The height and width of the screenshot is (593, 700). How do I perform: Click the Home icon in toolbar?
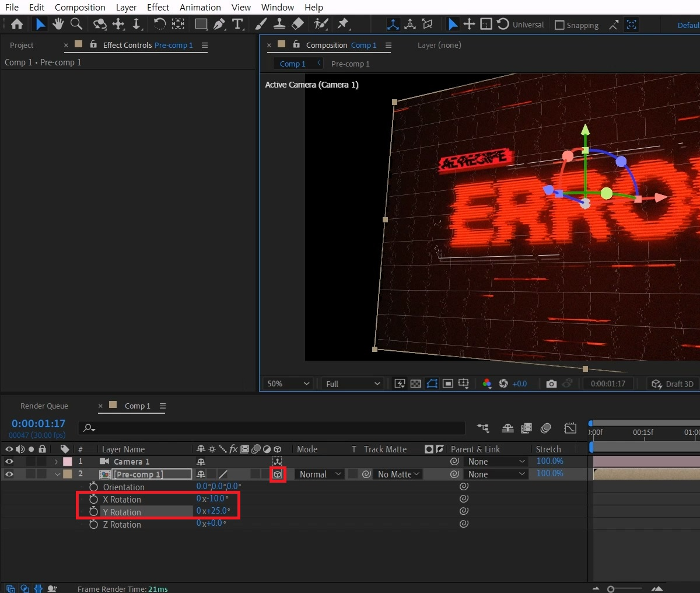point(17,25)
